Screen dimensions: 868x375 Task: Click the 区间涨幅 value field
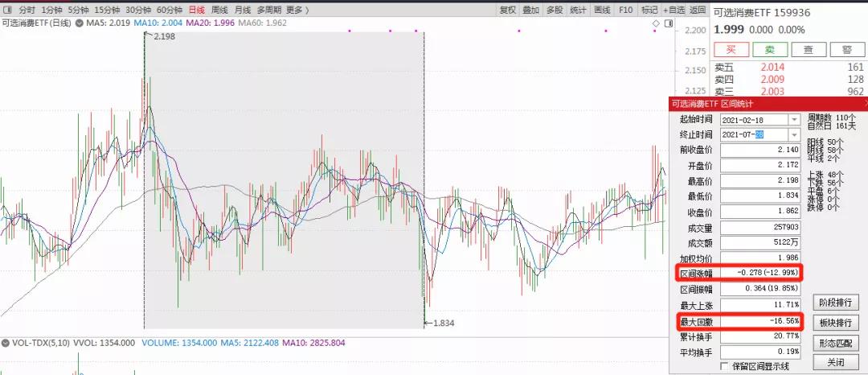point(760,274)
